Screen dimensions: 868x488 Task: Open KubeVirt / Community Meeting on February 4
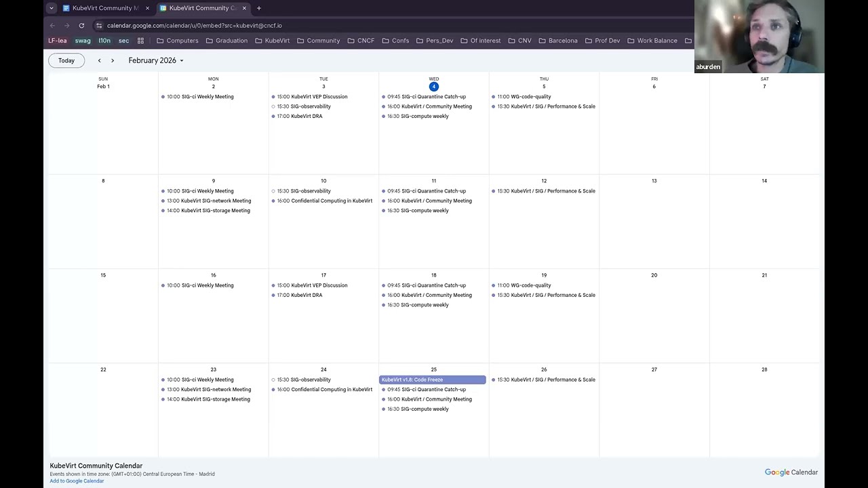pos(427,106)
